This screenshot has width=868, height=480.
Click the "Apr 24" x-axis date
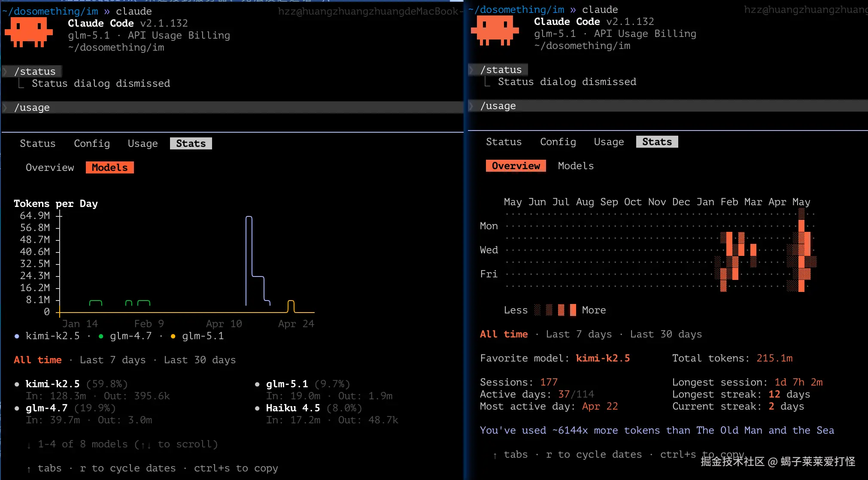[296, 324]
